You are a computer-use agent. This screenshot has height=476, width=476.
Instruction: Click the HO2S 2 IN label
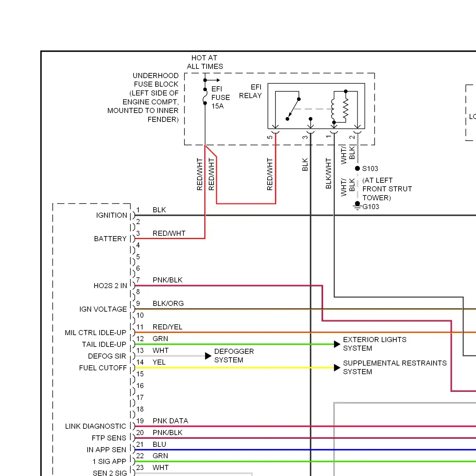110,286
